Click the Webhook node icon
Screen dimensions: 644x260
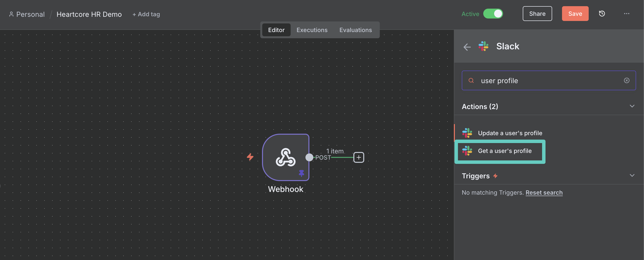285,157
